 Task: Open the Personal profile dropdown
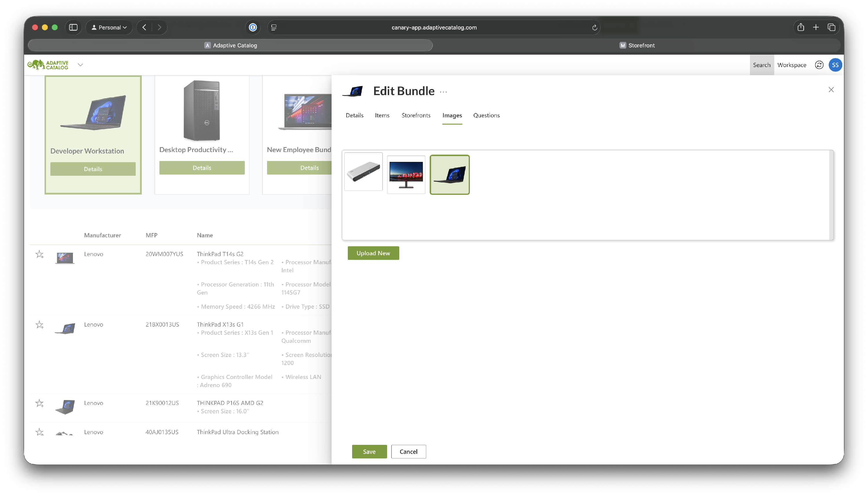(109, 27)
